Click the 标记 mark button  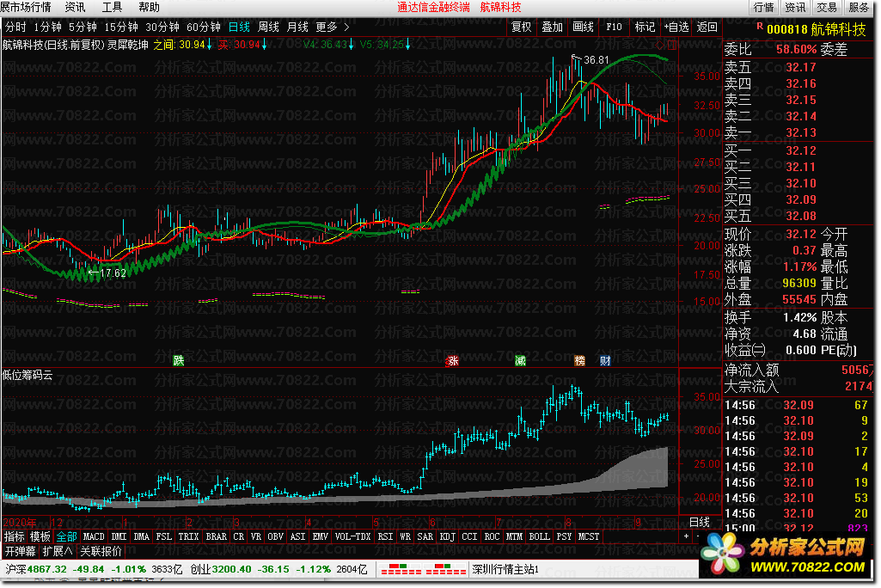[645, 27]
